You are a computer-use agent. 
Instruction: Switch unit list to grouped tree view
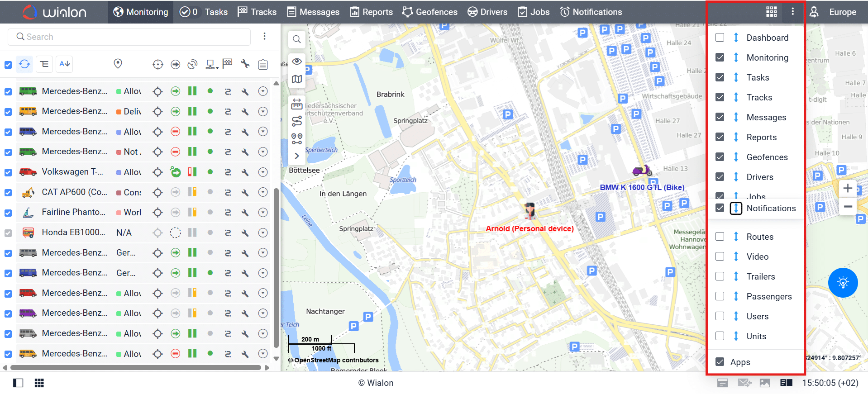pos(44,64)
